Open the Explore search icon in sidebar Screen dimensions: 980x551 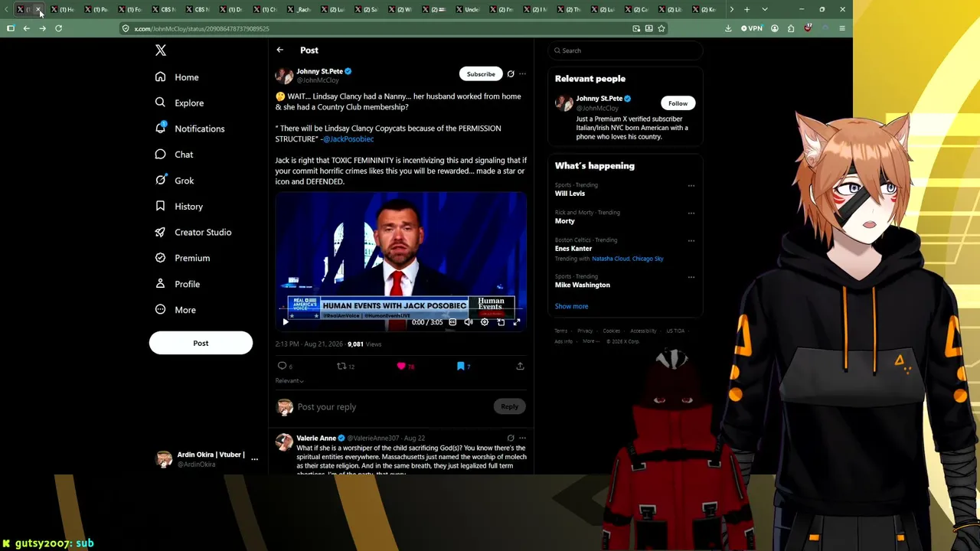160,103
